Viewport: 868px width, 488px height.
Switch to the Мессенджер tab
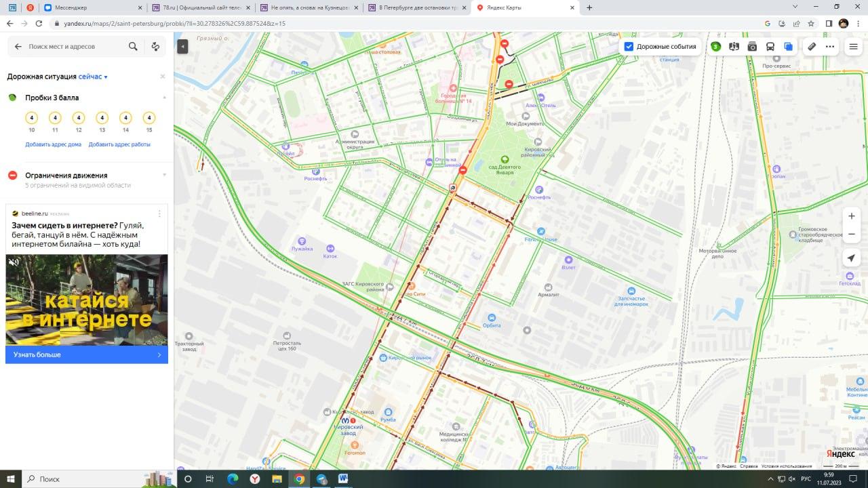[x=92, y=7]
